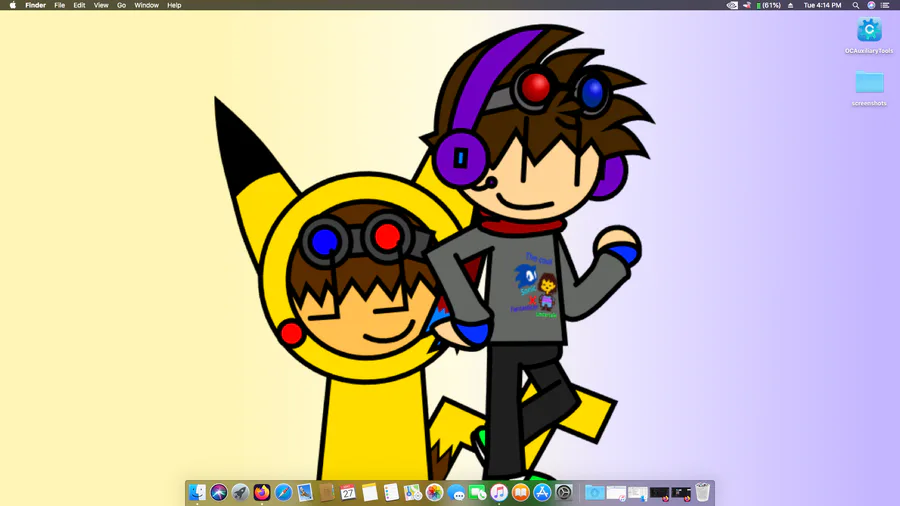Click Siri icon in menu bar

tap(871, 5)
